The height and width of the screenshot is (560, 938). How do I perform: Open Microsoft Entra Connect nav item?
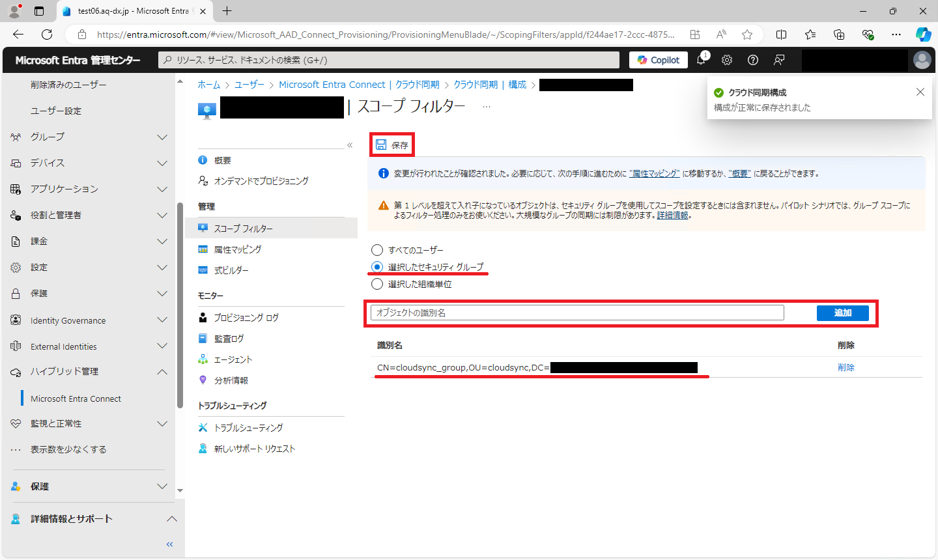[76, 399]
